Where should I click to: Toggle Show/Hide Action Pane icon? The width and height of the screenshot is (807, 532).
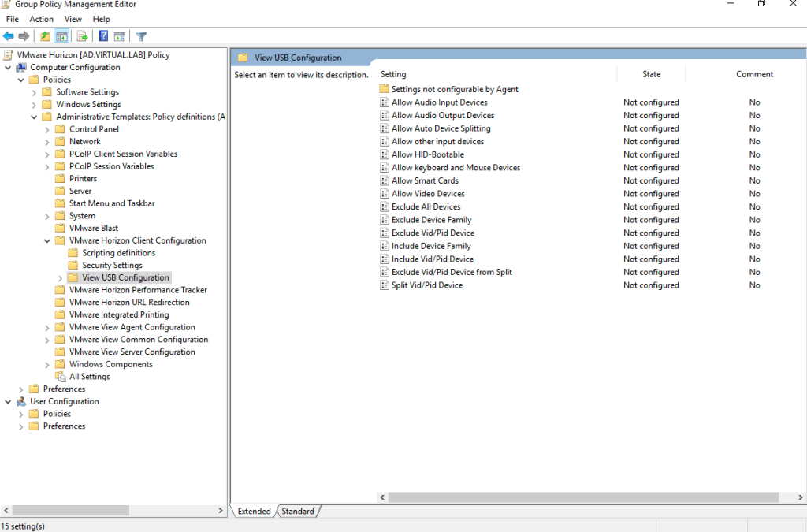(119, 36)
